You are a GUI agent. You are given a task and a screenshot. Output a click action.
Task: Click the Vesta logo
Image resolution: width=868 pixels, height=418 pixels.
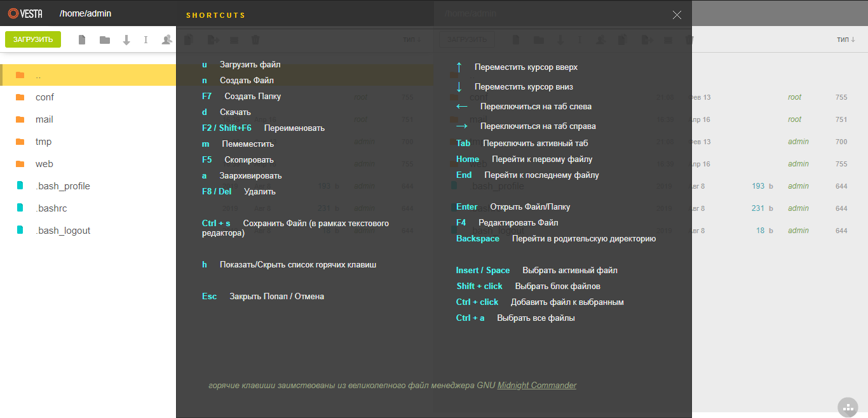tap(25, 13)
